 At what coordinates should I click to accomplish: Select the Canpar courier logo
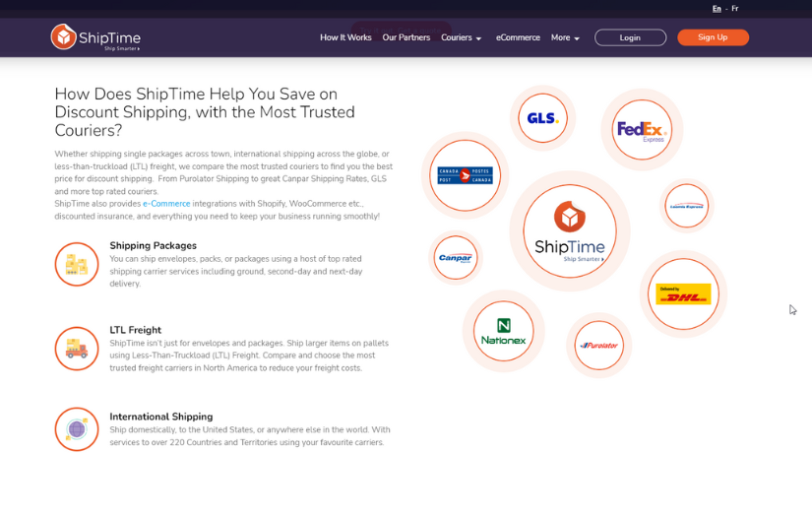[x=455, y=257]
